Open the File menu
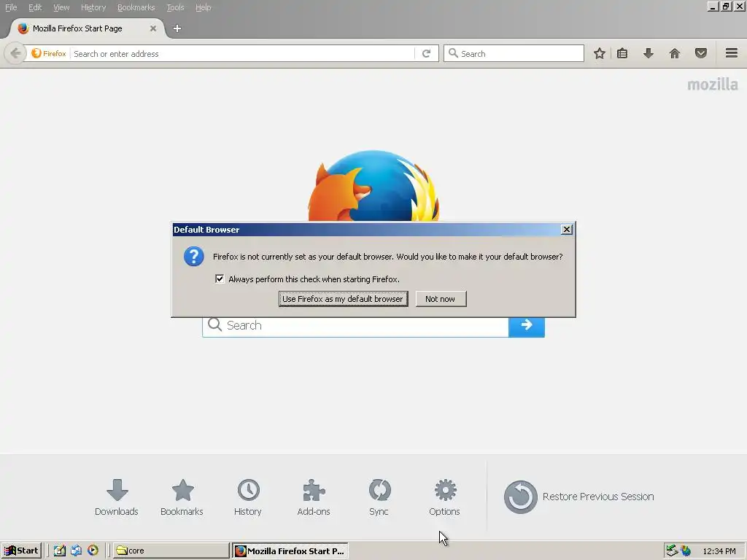Image resolution: width=747 pixels, height=560 pixels. pyautogui.click(x=11, y=7)
